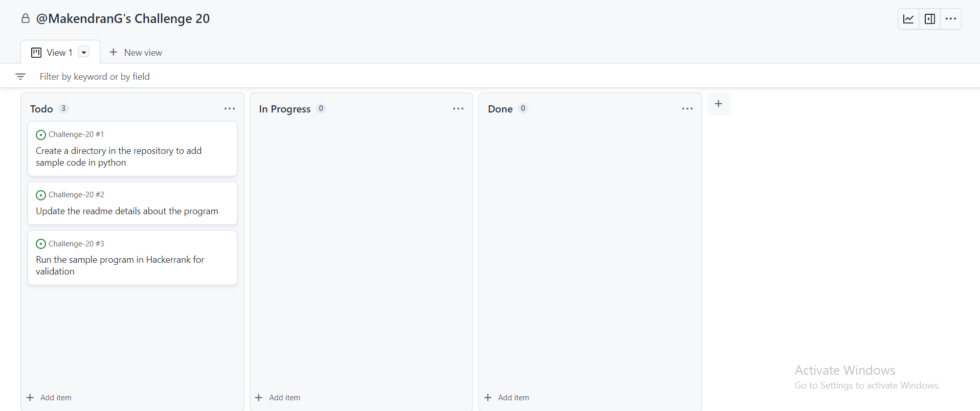
Task: Click the Challenge-20 #3 repository label
Action: [x=76, y=244]
